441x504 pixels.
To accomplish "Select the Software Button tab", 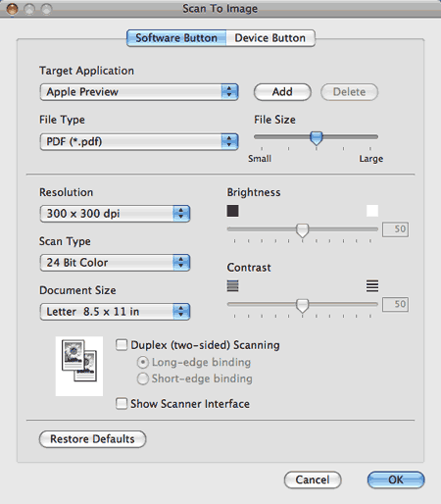I will point(176,38).
